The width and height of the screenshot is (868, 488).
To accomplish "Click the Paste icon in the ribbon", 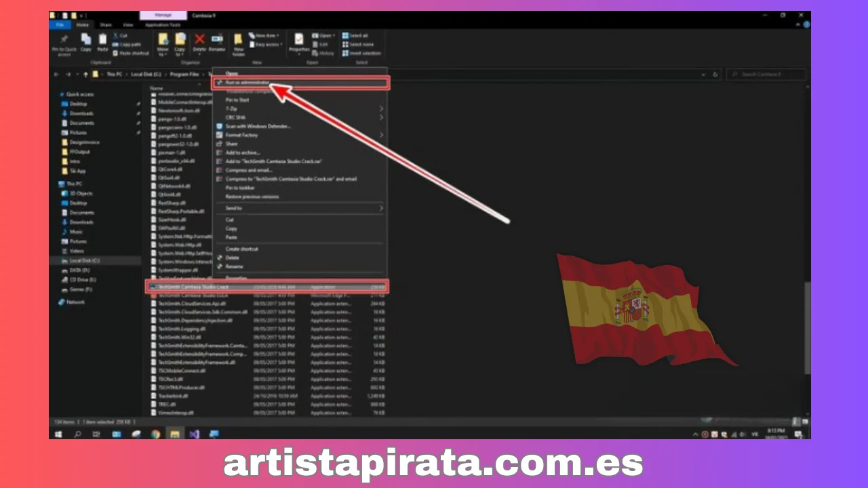I will (x=102, y=40).
